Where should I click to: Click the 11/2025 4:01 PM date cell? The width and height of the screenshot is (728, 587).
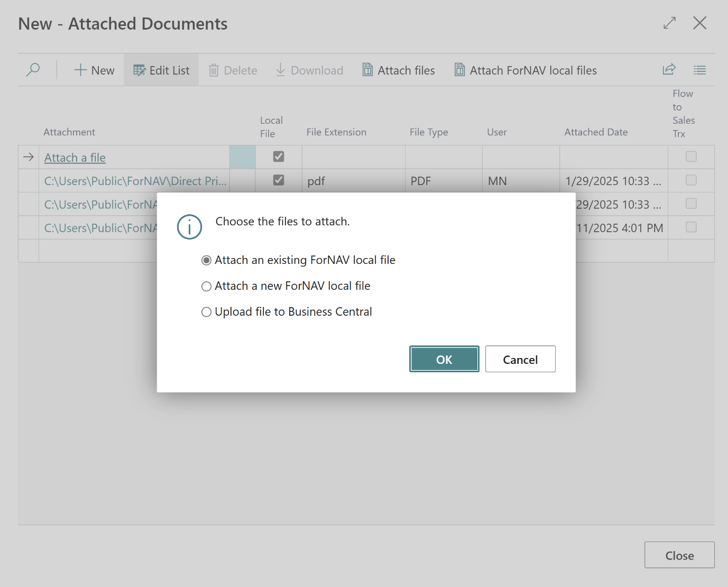[622, 228]
